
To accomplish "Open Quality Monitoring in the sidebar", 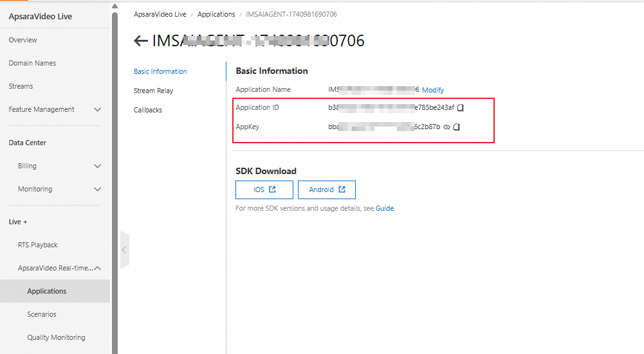I will [x=56, y=337].
